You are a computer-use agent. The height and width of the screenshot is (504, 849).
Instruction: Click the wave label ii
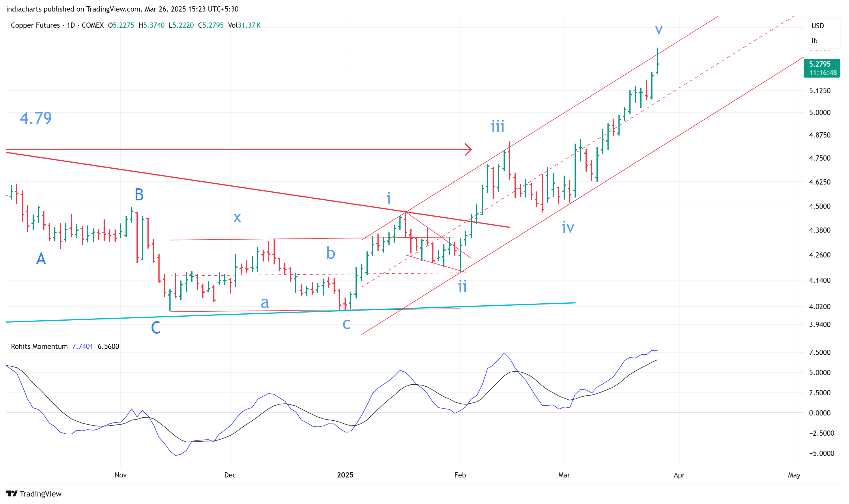pyautogui.click(x=462, y=286)
